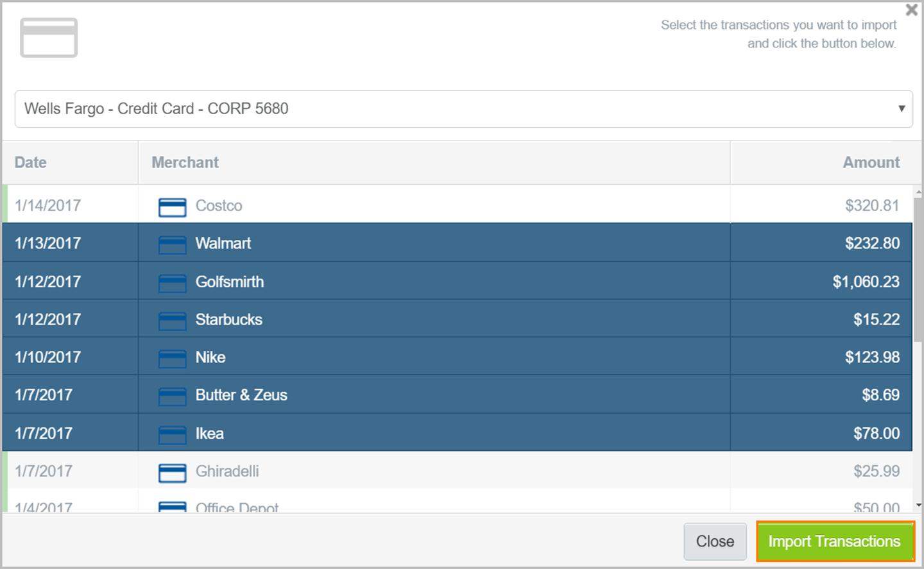
Task: Click the transaction list scrollbar thumb
Action: coord(918,269)
